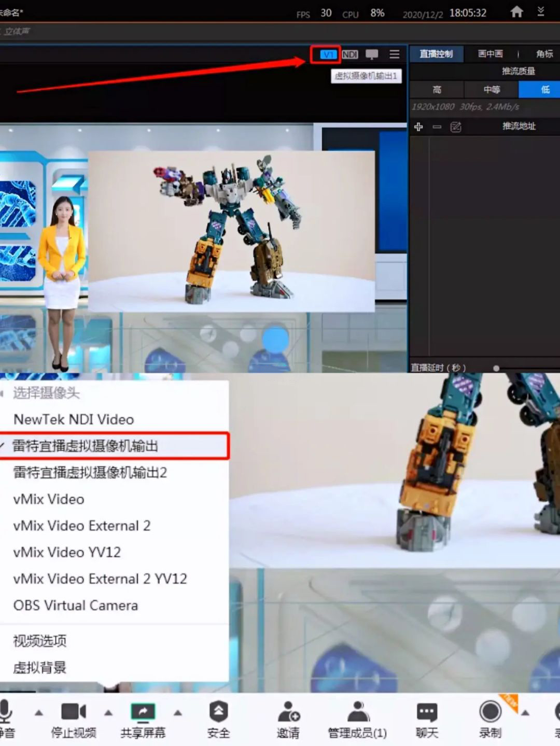
Task: Click the 推流质量 label
Action: pos(519,71)
